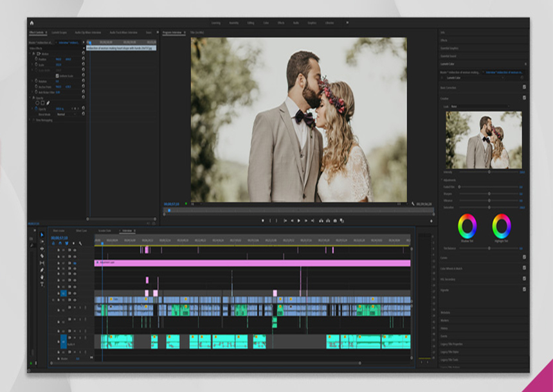Open the Lumetri Scopes tab
This screenshot has height=392, width=553.
tap(60, 32)
